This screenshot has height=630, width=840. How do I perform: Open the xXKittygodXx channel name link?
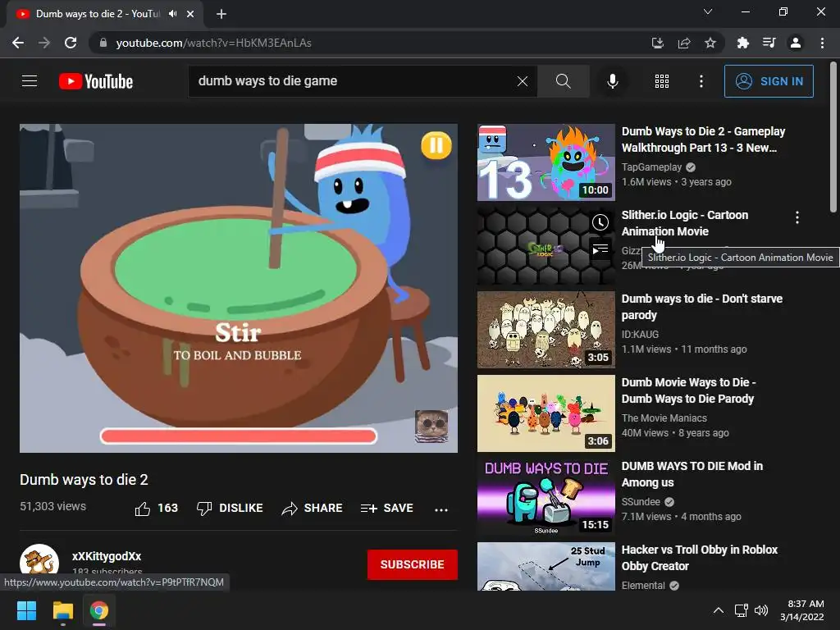click(107, 557)
